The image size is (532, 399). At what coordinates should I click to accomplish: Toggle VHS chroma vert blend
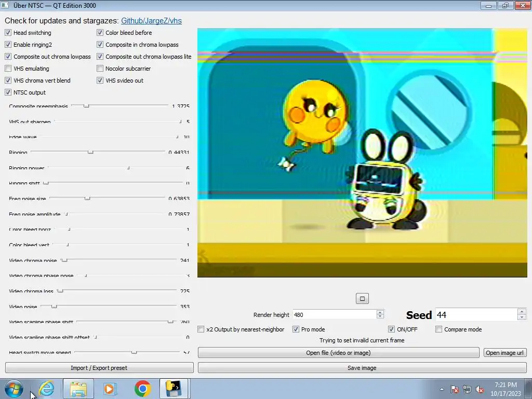coord(8,81)
